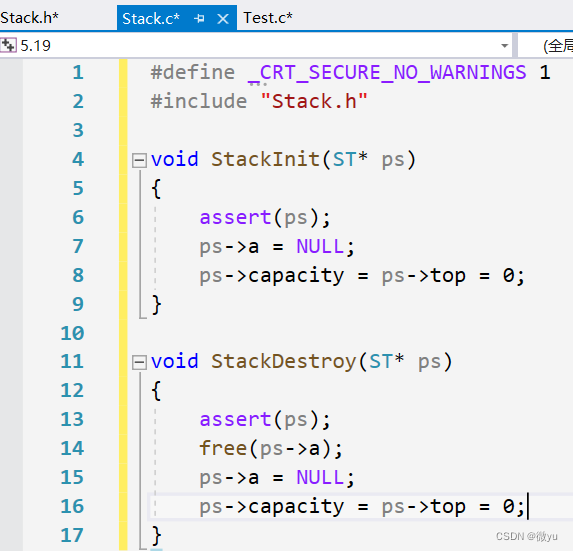Click the _CRT_SECURE_NO_WARNINGS macro

(387, 72)
